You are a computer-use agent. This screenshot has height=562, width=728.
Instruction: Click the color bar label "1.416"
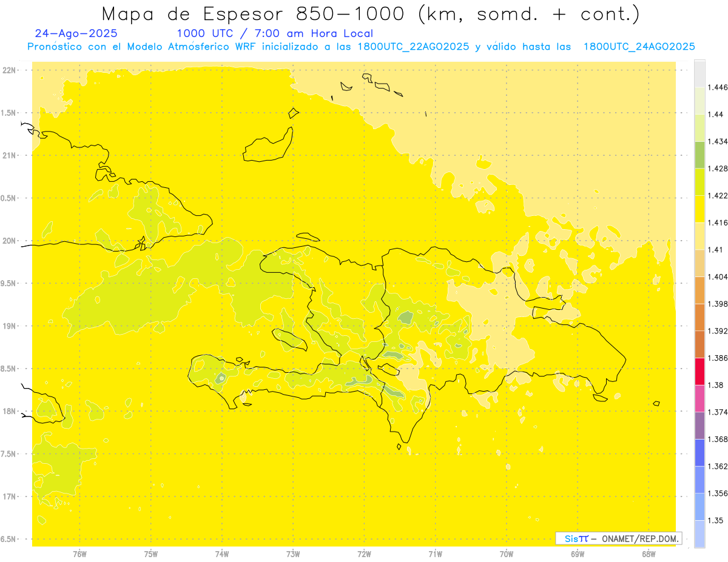(718, 222)
